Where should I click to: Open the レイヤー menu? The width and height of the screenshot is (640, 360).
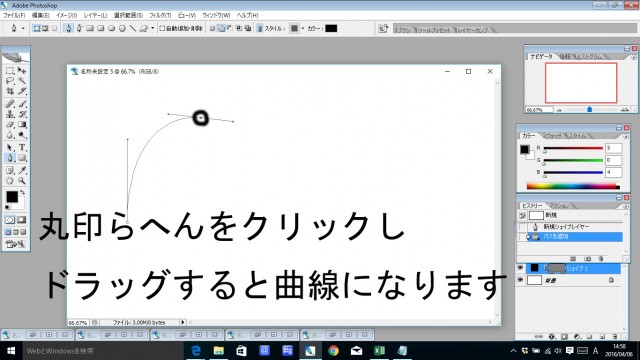[x=95, y=15]
